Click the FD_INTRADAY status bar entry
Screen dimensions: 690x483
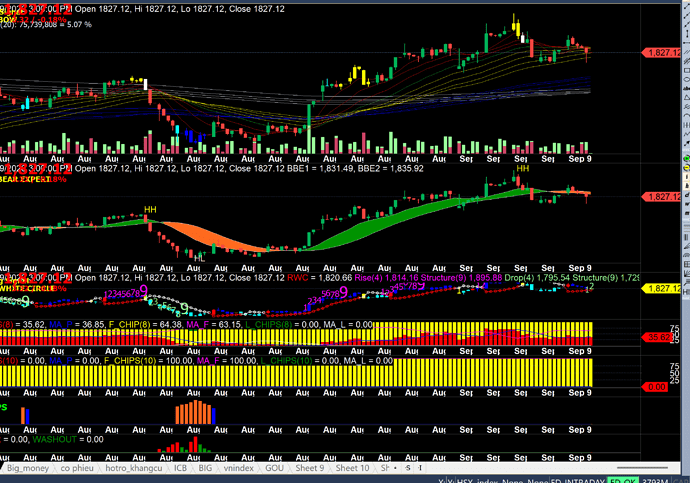pyautogui.click(x=579, y=480)
